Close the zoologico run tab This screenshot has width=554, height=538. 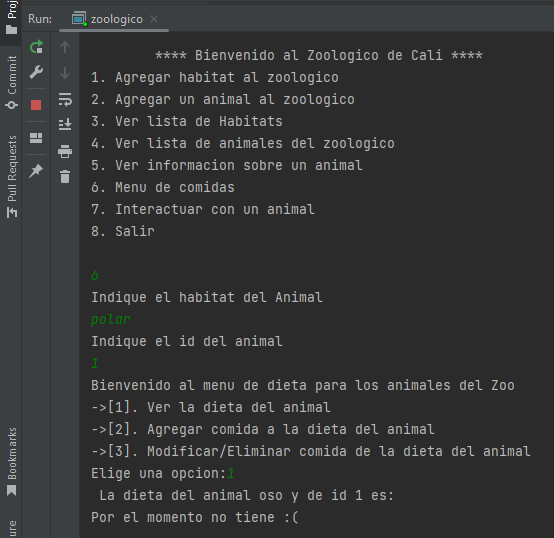tap(154, 19)
